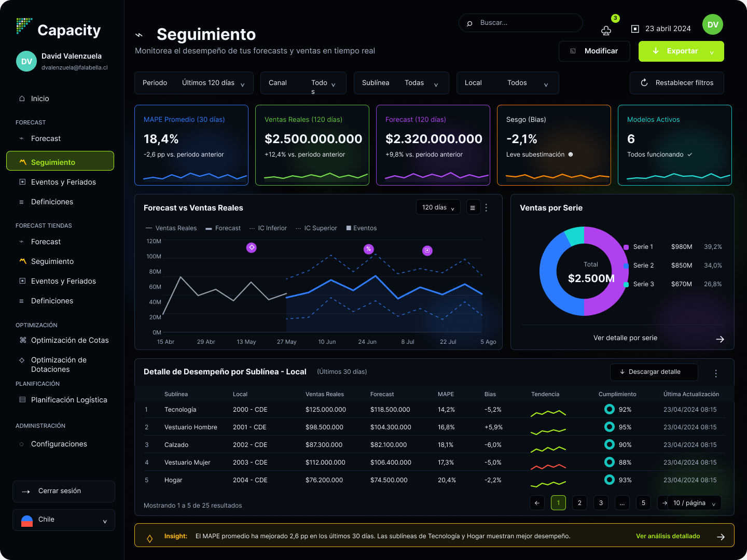Viewport: 747px width, 560px height.
Task: Open the Periodo filter dropdown
Action: coord(194,83)
